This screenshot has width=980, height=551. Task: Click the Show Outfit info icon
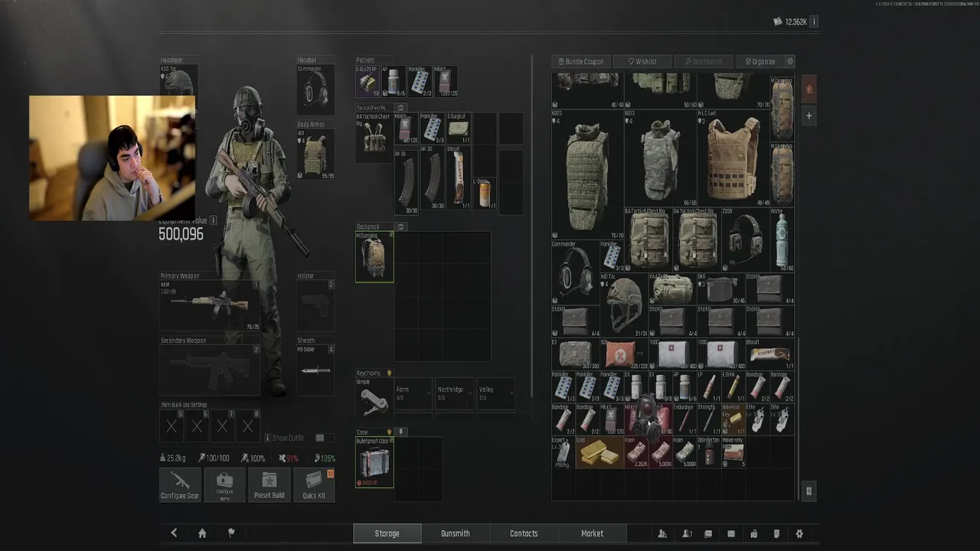point(267,438)
